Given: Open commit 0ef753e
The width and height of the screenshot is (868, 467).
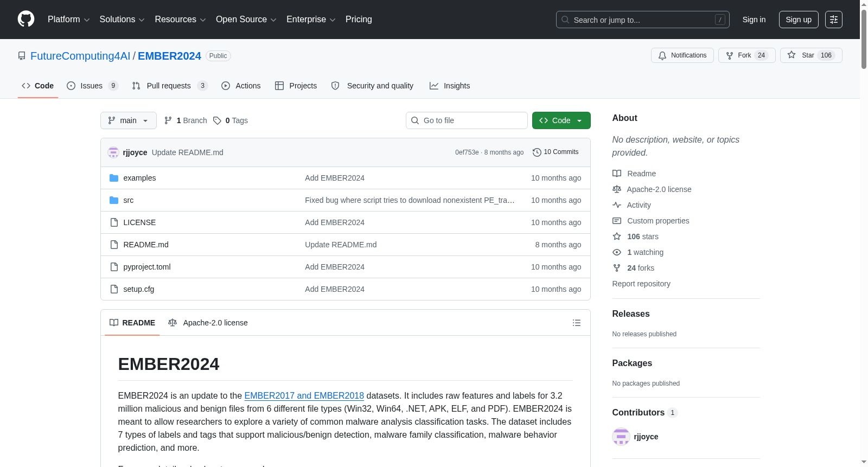Looking at the screenshot, I should pos(467,152).
